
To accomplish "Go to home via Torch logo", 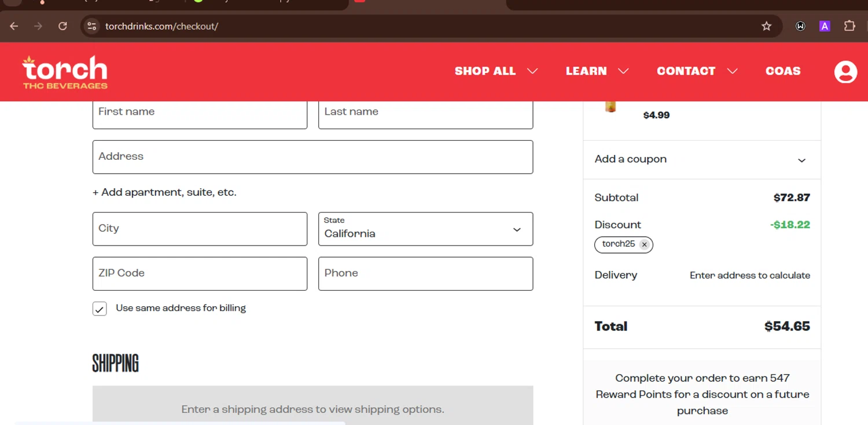I will pyautogui.click(x=65, y=72).
